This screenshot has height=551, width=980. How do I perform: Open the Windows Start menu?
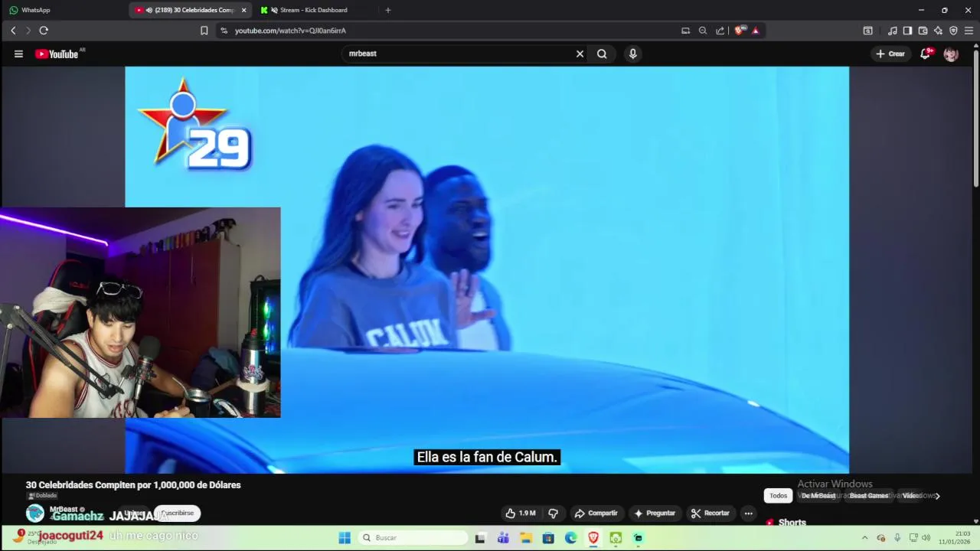345,538
